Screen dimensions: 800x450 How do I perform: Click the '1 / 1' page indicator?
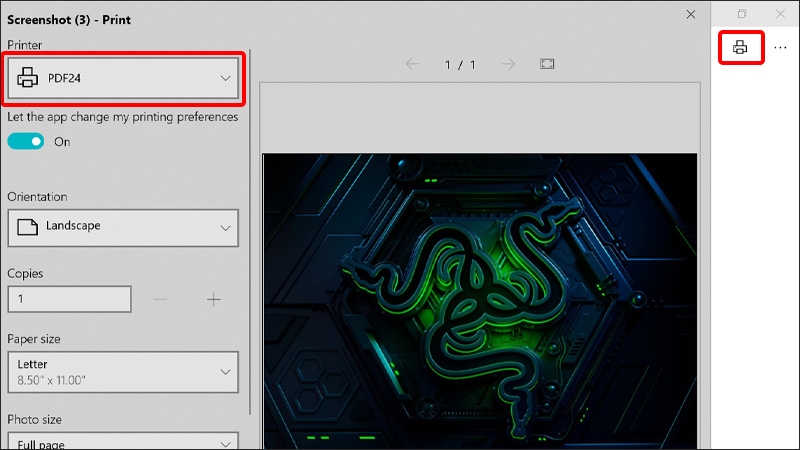pyautogui.click(x=460, y=65)
